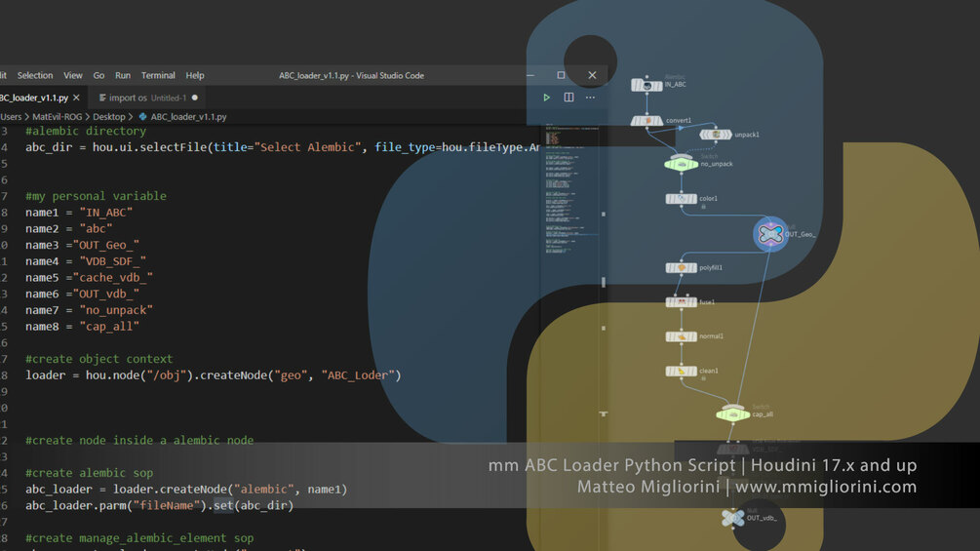Split the editor with split icon
Viewport: 980px width, 551px height.
click(x=568, y=98)
